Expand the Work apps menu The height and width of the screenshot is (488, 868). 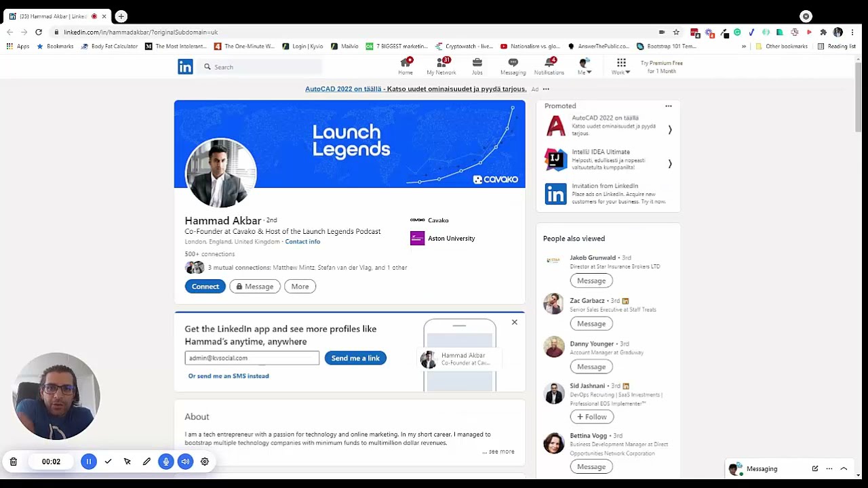coord(621,66)
